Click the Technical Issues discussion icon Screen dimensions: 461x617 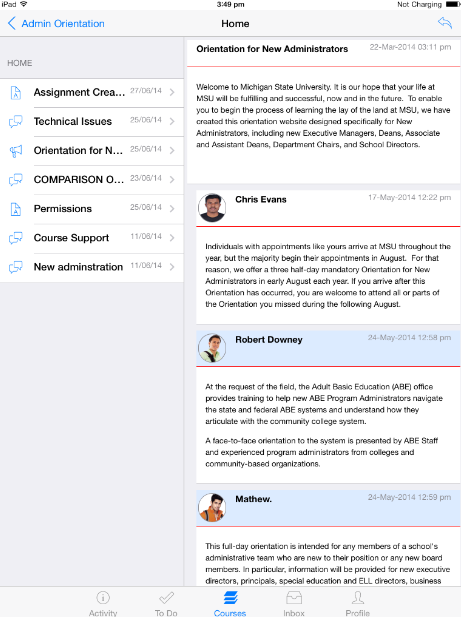[16, 122]
